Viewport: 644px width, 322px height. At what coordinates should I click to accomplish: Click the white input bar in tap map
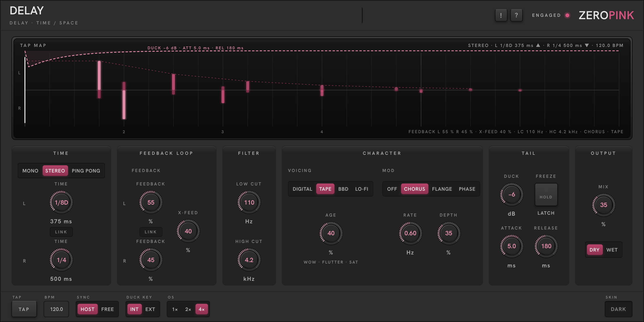point(25,90)
